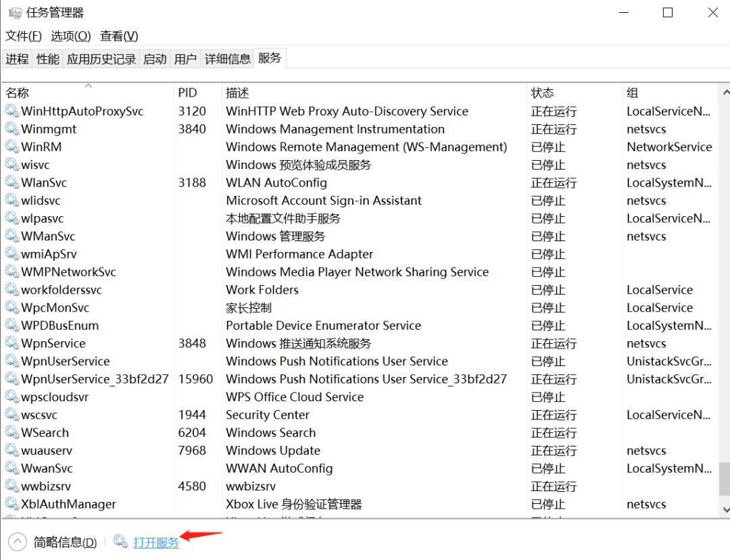
Task: Click the Winmgmt service gear icon
Action: click(x=11, y=129)
